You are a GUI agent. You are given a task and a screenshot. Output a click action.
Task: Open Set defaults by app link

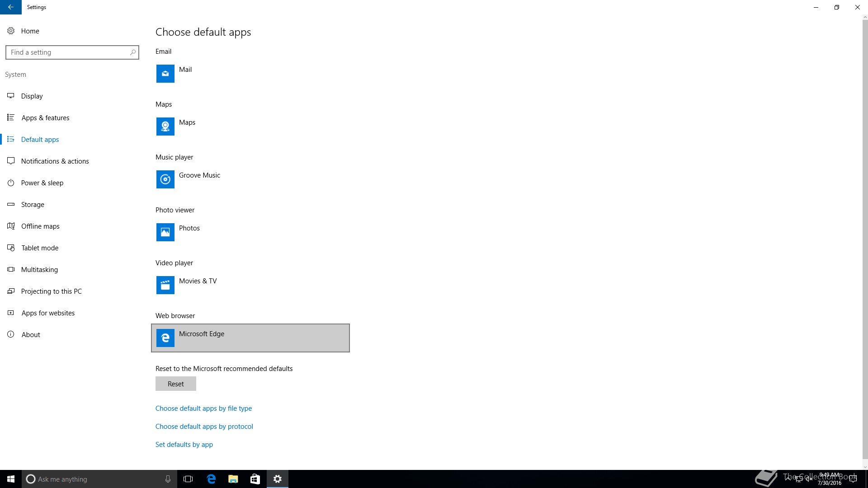click(x=184, y=444)
